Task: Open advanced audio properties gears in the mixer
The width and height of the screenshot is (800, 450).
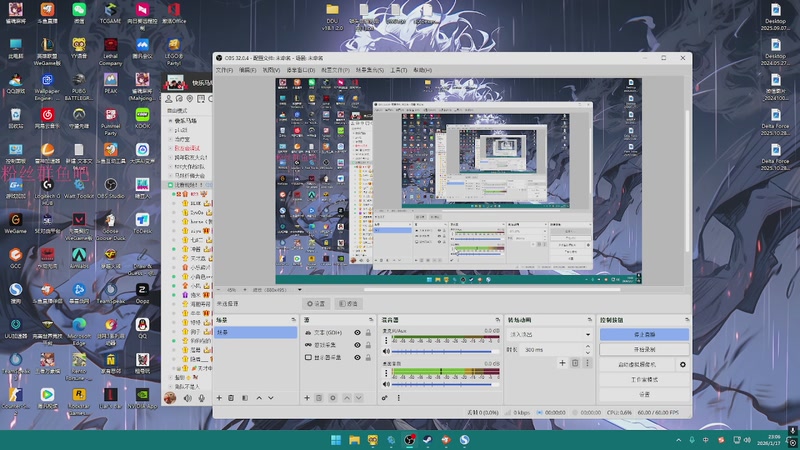Action: [x=385, y=398]
